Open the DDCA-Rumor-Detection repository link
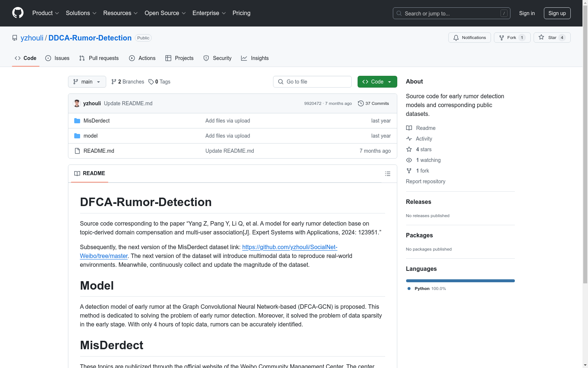The width and height of the screenshot is (588, 368). click(90, 38)
